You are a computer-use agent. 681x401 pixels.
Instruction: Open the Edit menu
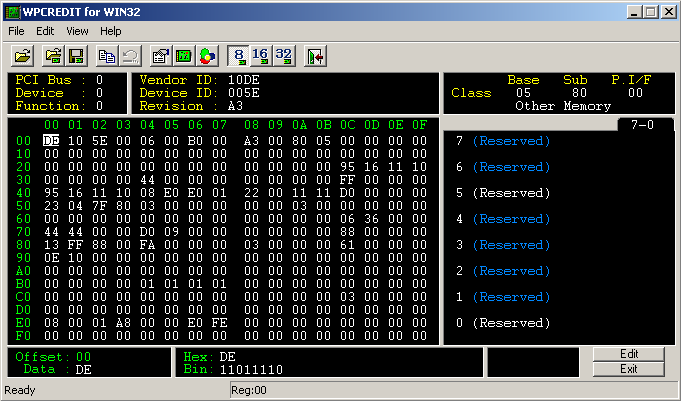tap(45, 31)
